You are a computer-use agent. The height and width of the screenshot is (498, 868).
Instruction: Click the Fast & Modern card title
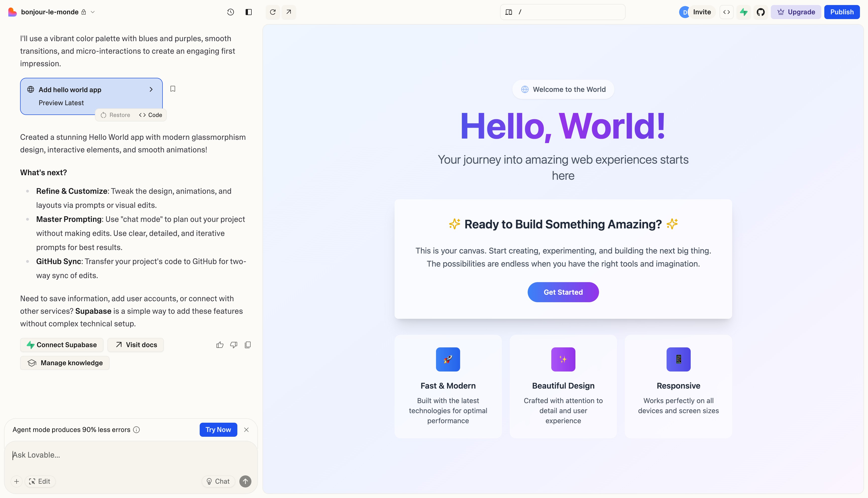click(448, 386)
